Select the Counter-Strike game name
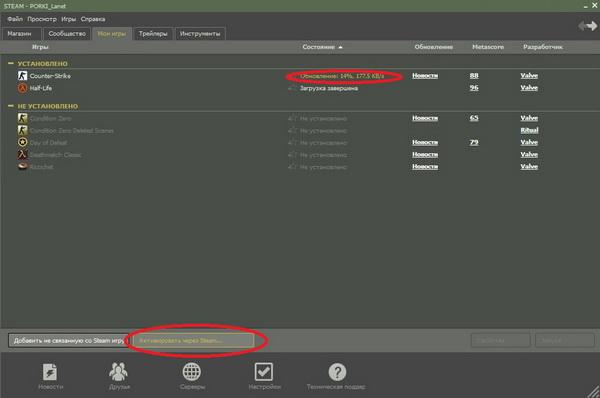The image size is (600, 398). coord(50,76)
